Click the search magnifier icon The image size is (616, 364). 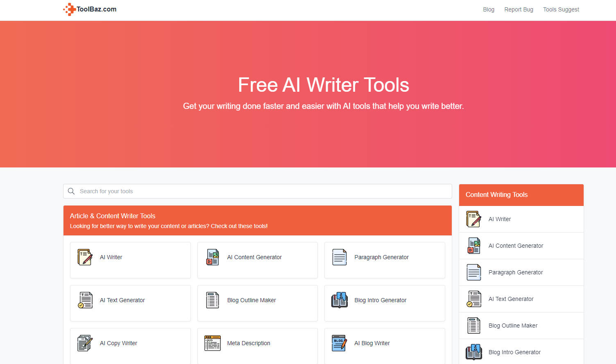[x=71, y=191]
